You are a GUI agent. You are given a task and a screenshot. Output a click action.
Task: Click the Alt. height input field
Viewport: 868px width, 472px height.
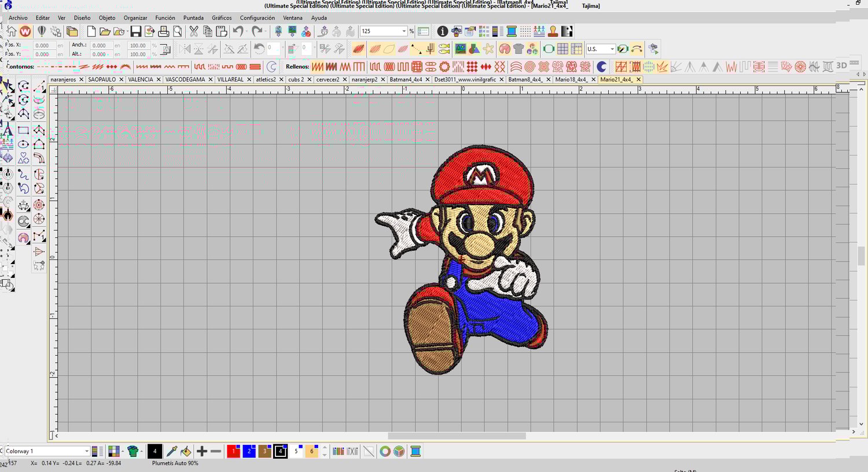pyautogui.click(x=102, y=54)
